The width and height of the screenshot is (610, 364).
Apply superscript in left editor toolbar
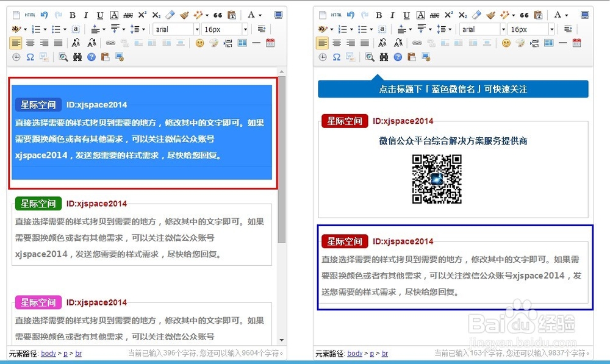pos(142,15)
